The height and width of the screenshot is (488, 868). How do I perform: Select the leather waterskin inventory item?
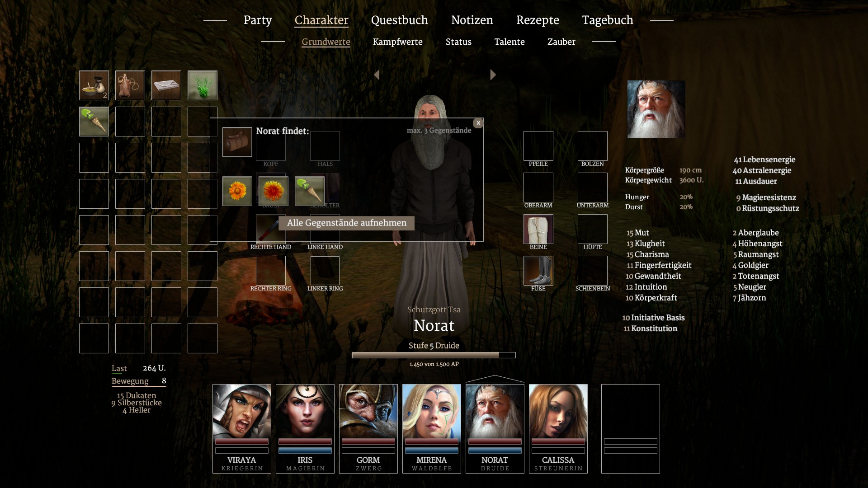click(x=130, y=85)
